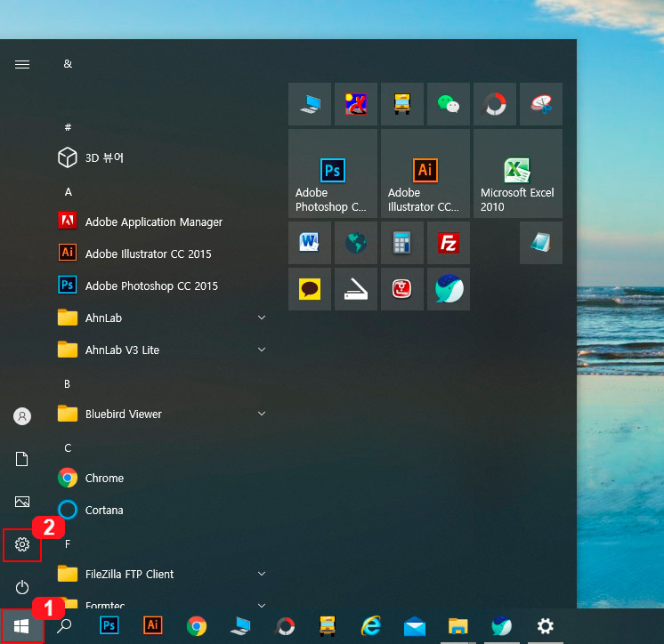Open the Mail app on taskbar
This screenshot has height=644, width=664.
click(415, 626)
